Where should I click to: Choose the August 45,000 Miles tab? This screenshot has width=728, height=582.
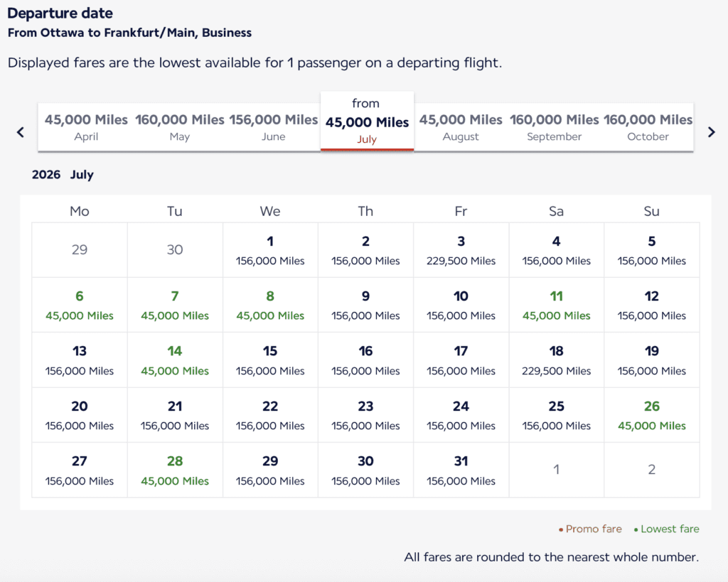[x=461, y=127]
